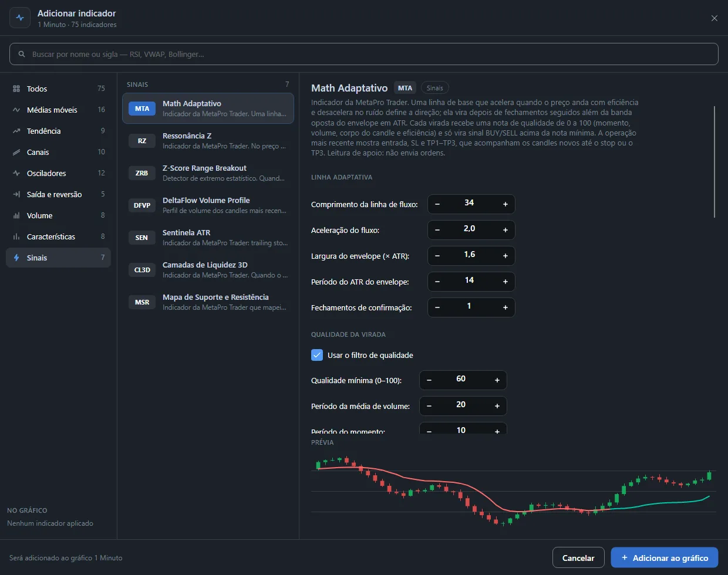Viewport: 728px width, 575px height.
Task: Decrease Comprimento da linha de fluxo value
Action: tap(437, 204)
